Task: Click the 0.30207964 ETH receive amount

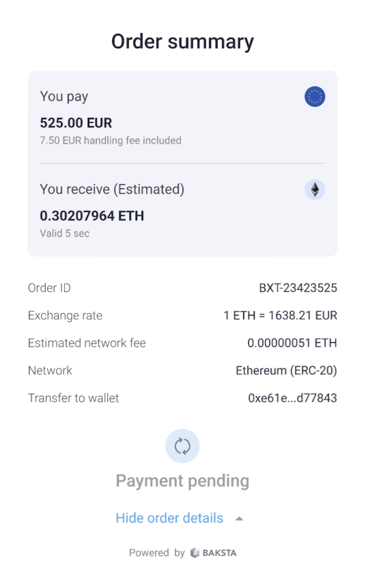Action: [x=92, y=216]
